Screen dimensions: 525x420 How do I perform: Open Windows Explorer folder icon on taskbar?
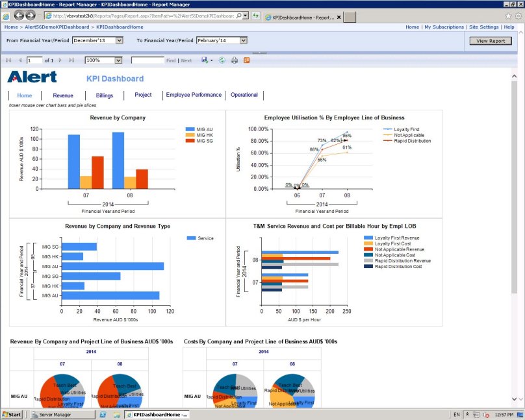click(116, 415)
